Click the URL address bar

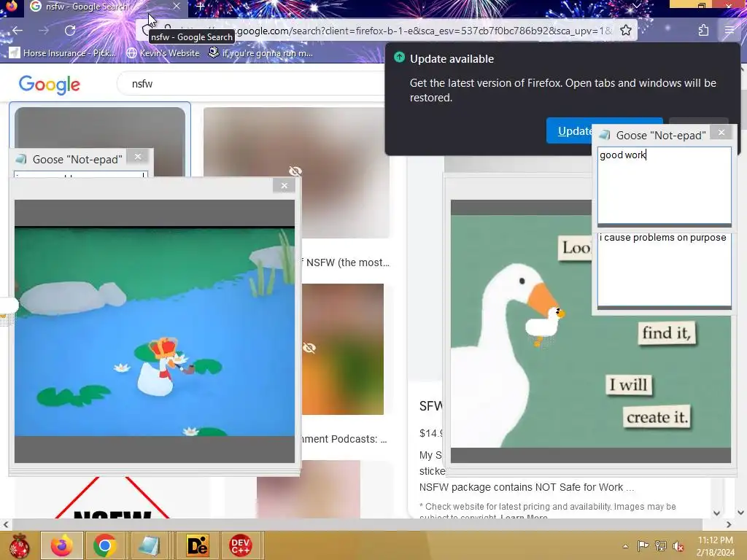point(387,31)
